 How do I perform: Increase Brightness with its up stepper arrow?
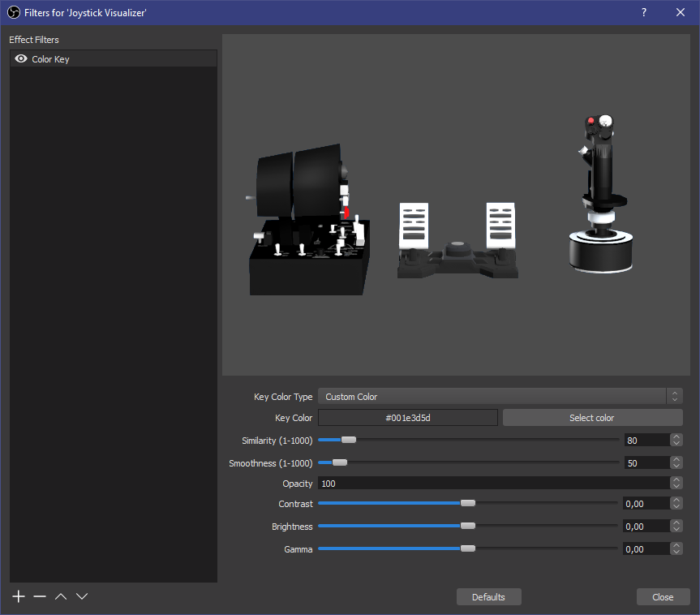coord(675,522)
